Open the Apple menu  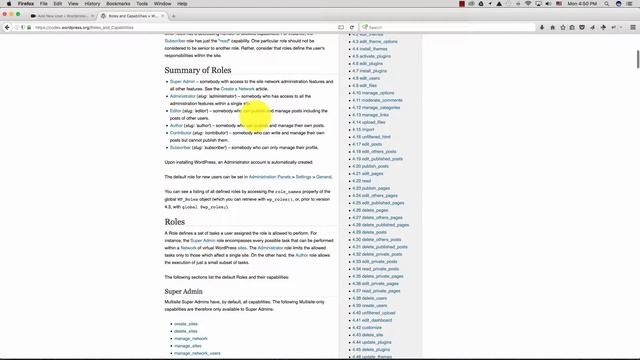pyautogui.click(x=9, y=4)
